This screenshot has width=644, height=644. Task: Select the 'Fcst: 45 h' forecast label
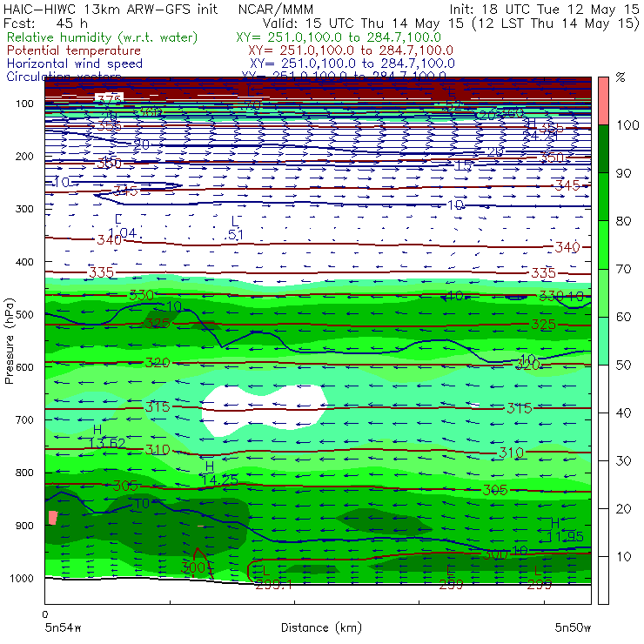click(x=45, y=23)
